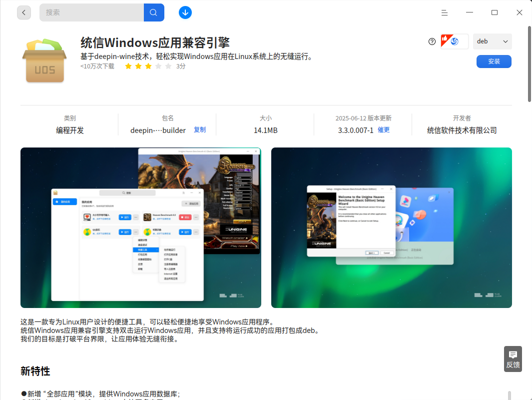Click the star rating row
Screen dimensions: 532x400
click(x=148, y=66)
